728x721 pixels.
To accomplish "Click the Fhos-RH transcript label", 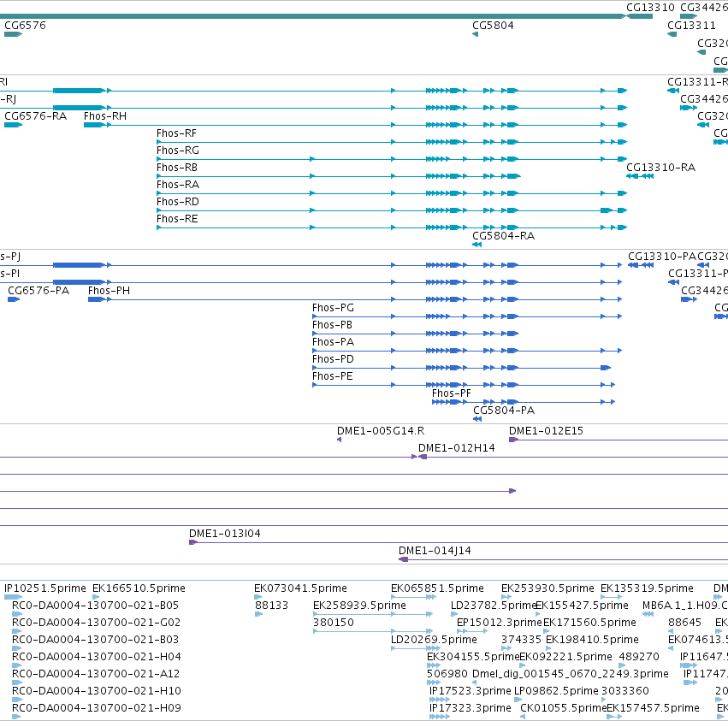I will tap(105, 116).
